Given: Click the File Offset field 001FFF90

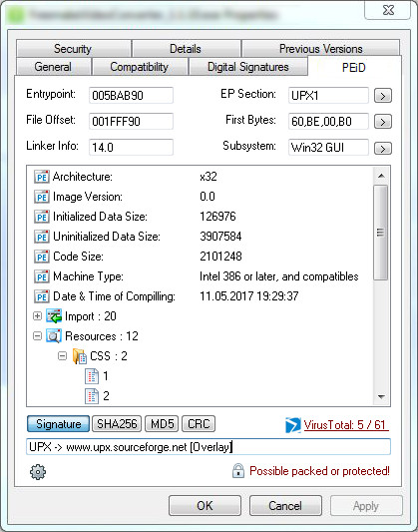Looking at the screenshot, I should point(131,121).
